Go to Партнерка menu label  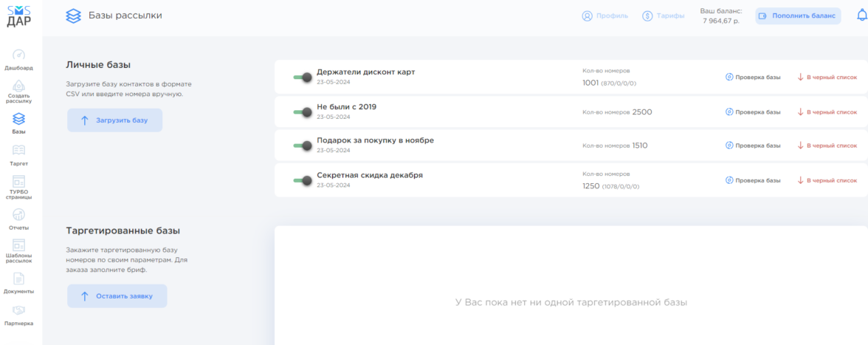[x=18, y=324]
